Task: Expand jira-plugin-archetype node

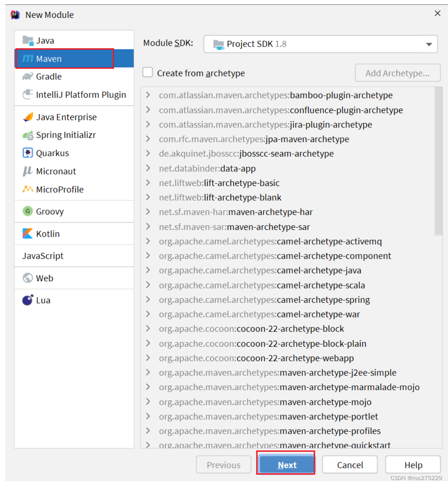Action: click(148, 124)
